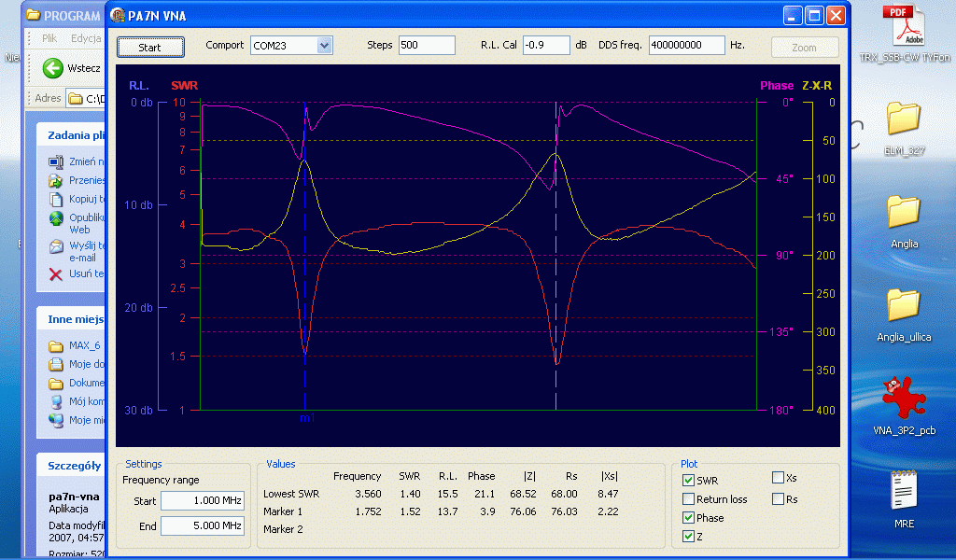Image resolution: width=956 pixels, height=560 pixels.
Task: Click the red Usuń delete icon
Action: click(x=56, y=274)
